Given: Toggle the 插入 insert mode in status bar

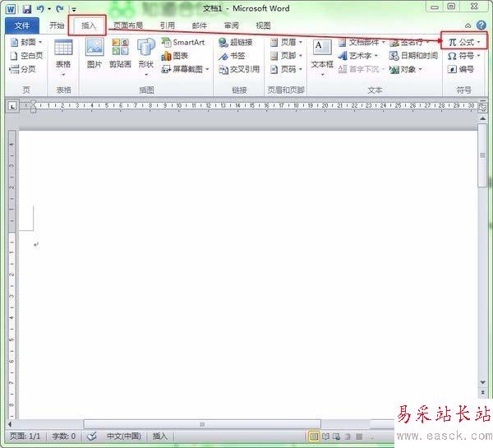Looking at the screenshot, I should (x=159, y=436).
